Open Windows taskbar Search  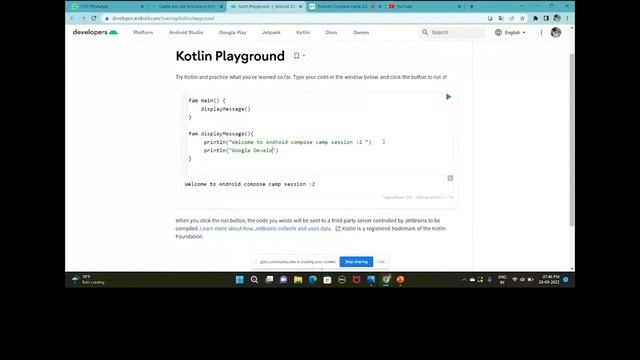pyautogui.click(x=254, y=280)
